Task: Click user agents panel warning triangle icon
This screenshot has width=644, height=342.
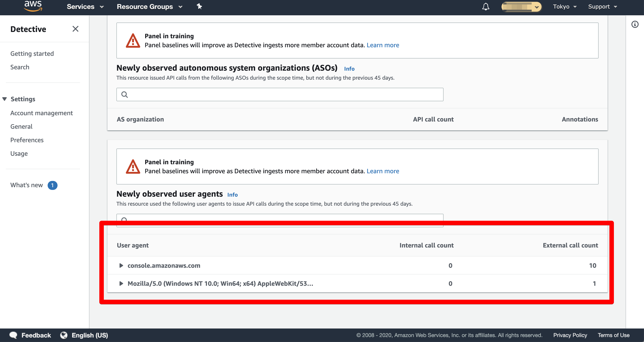Action: tap(133, 166)
